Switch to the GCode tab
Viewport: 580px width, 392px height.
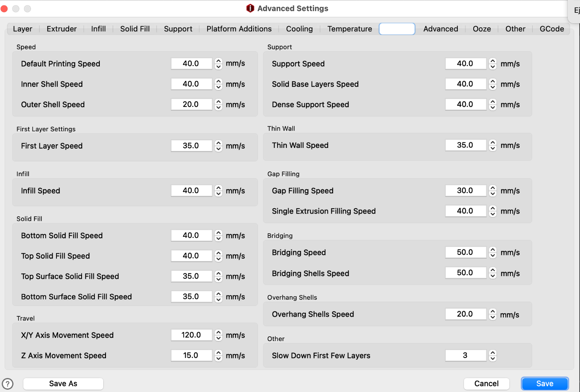point(552,29)
